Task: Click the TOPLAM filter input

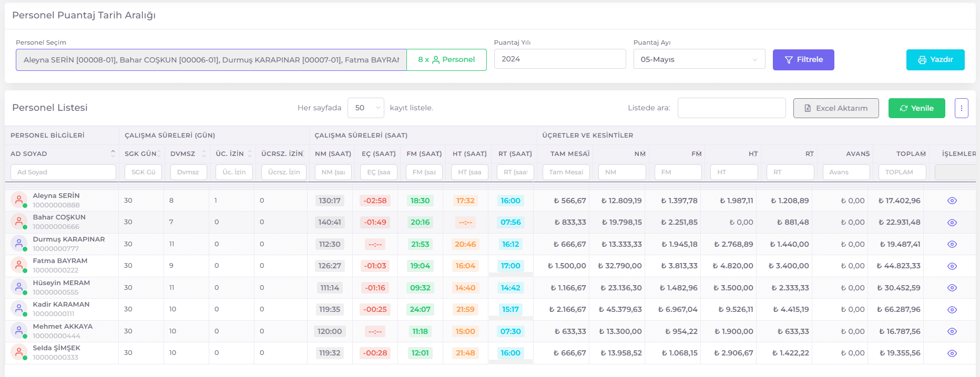Action: pos(902,172)
